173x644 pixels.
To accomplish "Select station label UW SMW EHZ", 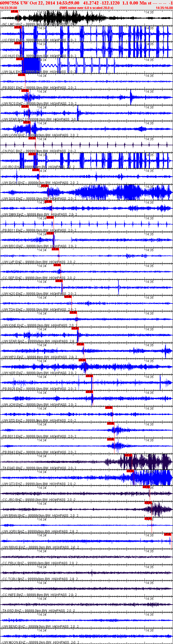I will point(13,214).
